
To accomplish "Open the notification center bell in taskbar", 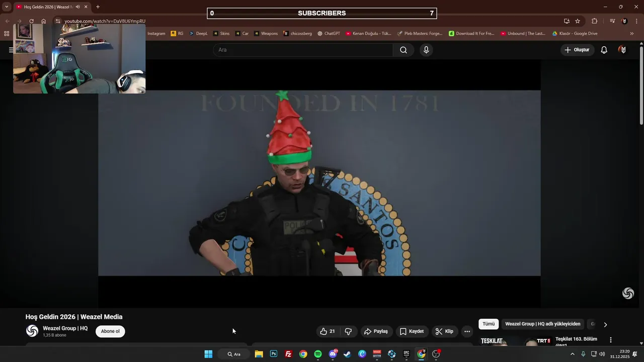I will 635,354.
